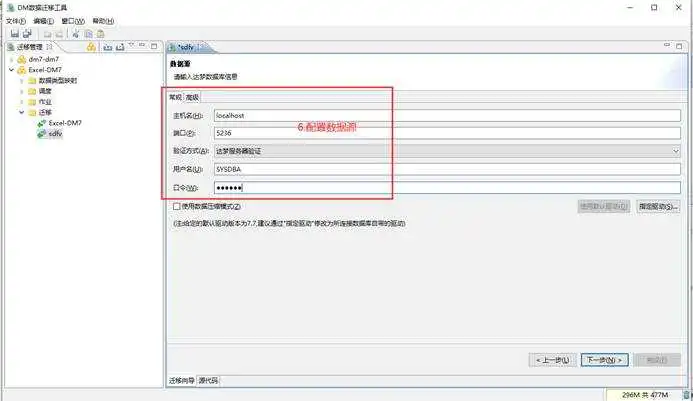Open the view menu arrow in 迁移管理 panel
693x401 pixels.
(131, 45)
